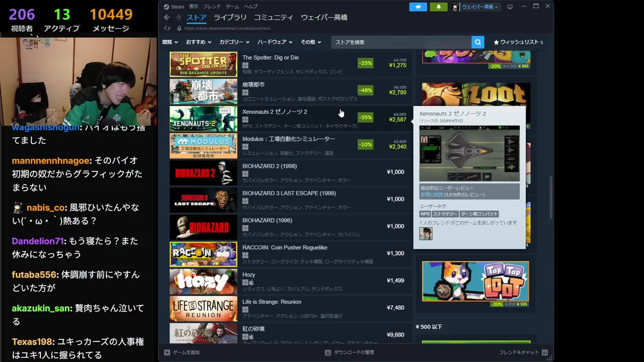
Task: Open the ゲーム menu
Action: 232,7
